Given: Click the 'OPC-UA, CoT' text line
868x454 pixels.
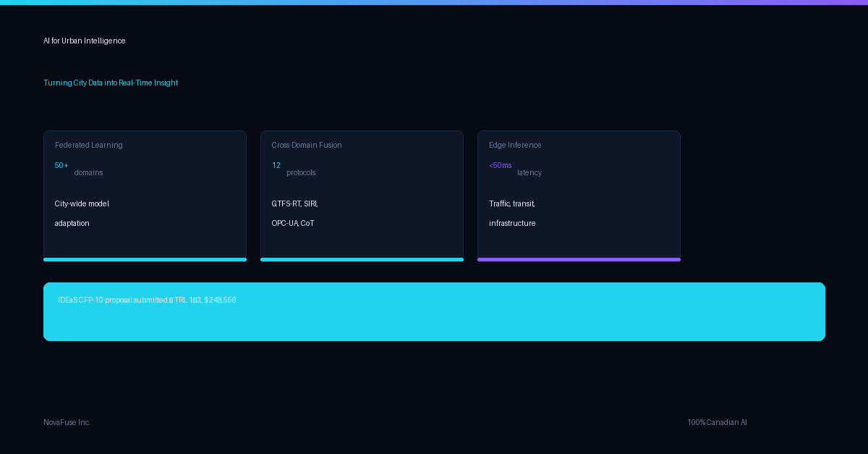Looking at the screenshot, I should click(x=293, y=224).
